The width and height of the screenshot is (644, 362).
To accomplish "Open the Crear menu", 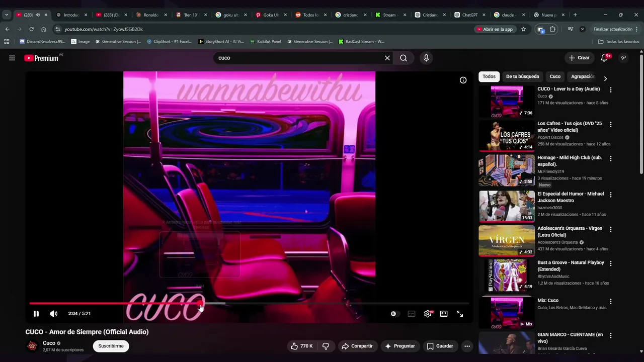I will click(x=579, y=58).
